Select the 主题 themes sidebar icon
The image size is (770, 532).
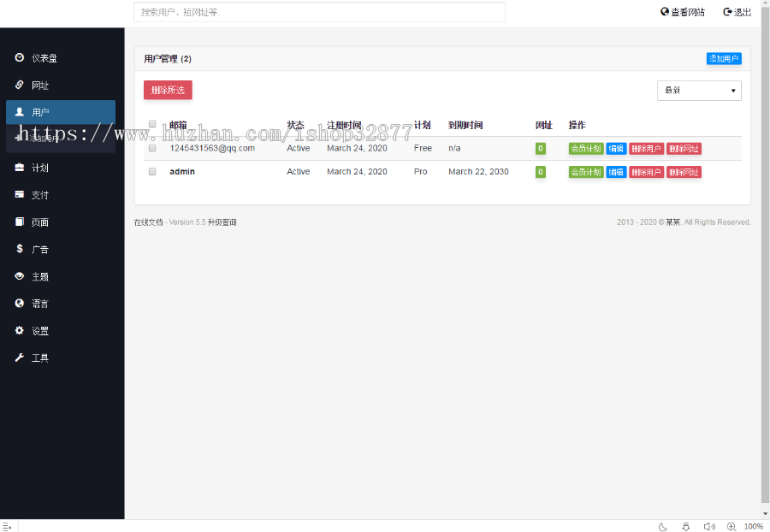click(x=19, y=276)
